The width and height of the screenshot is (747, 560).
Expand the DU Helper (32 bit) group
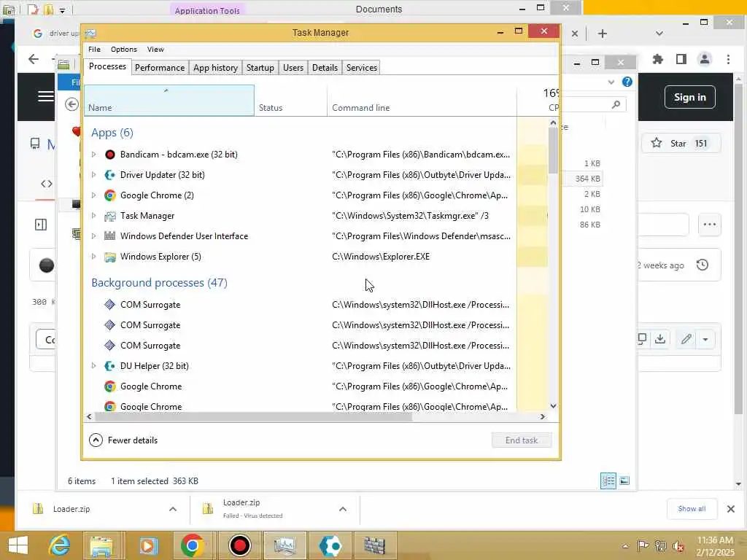[x=94, y=366]
